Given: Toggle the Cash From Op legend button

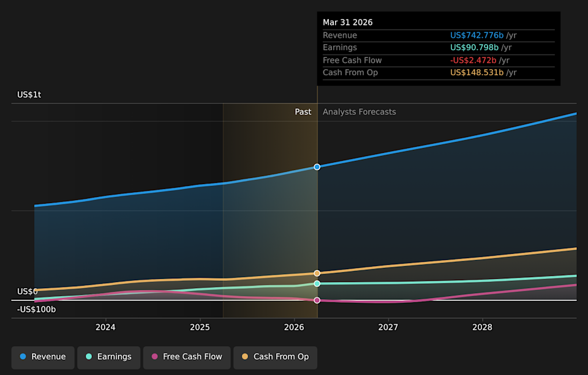Looking at the screenshot, I should click(275, 357).
